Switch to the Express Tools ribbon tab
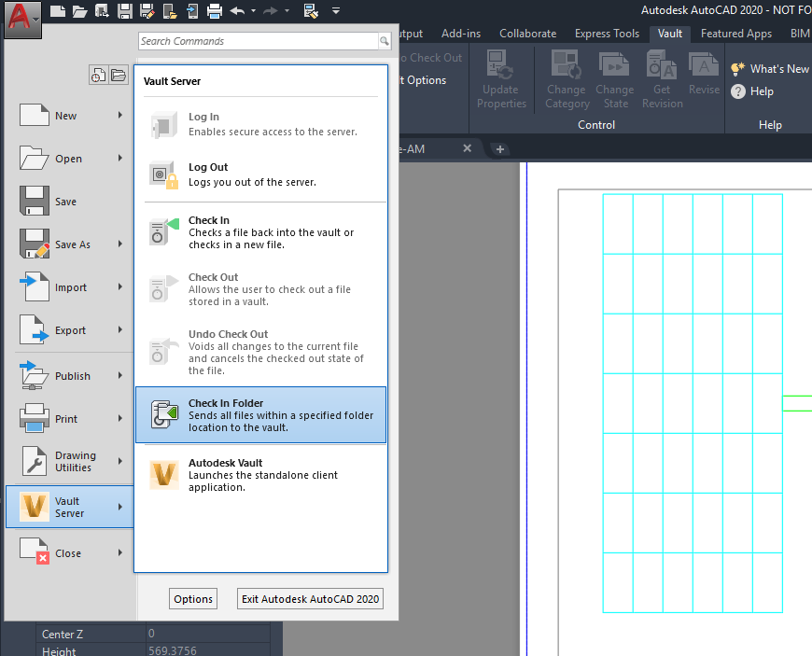 pyautogui.click(x=607, y=33)
